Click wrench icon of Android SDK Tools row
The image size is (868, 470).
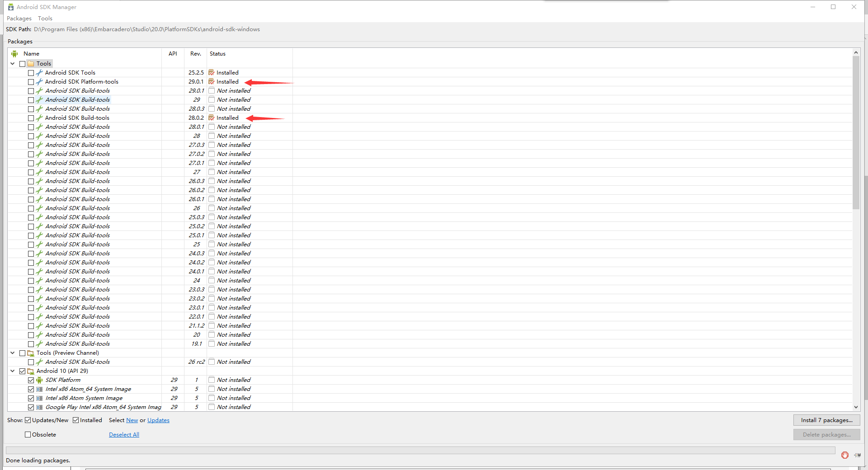pos(39,73)
